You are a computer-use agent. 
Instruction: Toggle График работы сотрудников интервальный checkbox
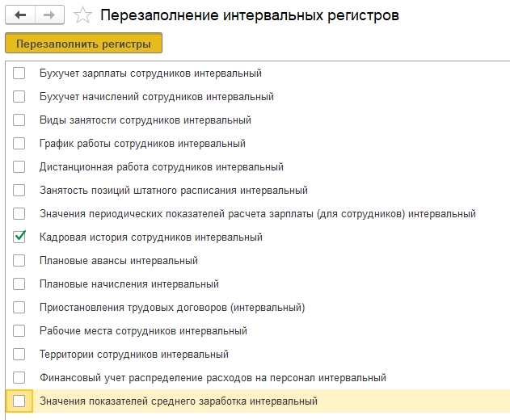click(19, 143)
